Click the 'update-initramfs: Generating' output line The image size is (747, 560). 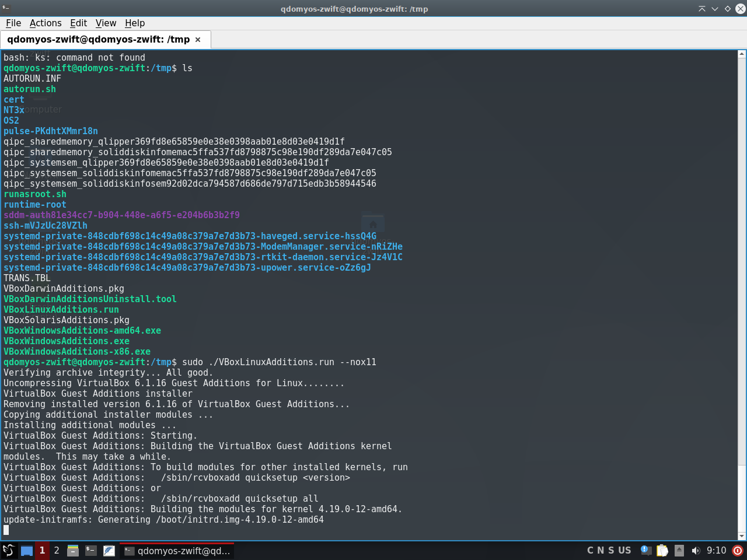pos(163,519)
